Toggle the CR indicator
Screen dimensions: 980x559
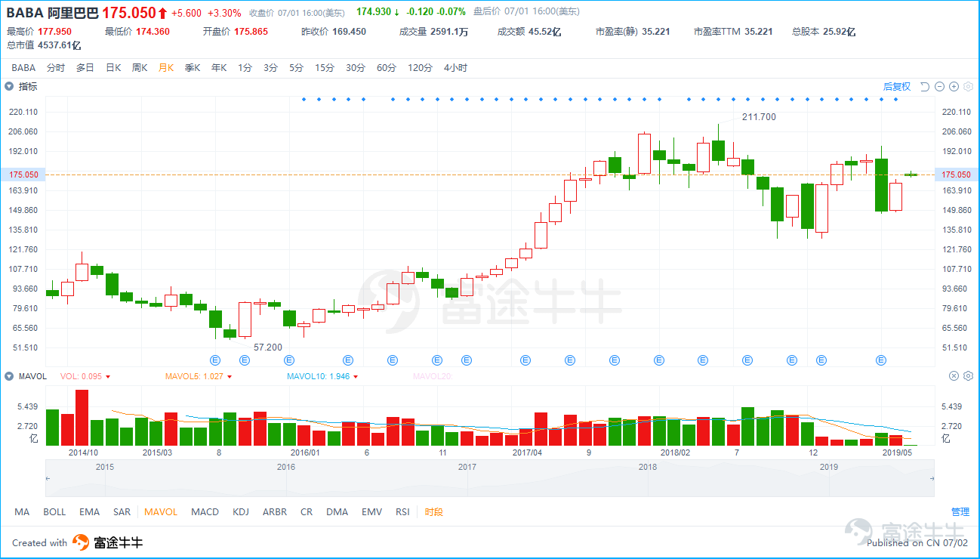[x=307, y=512]
